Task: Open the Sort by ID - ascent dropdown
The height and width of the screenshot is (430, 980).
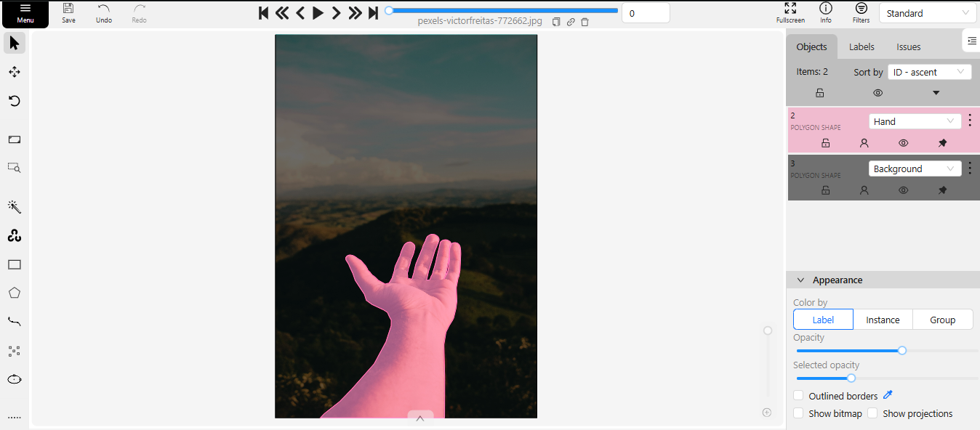Action: pos(929,72)
